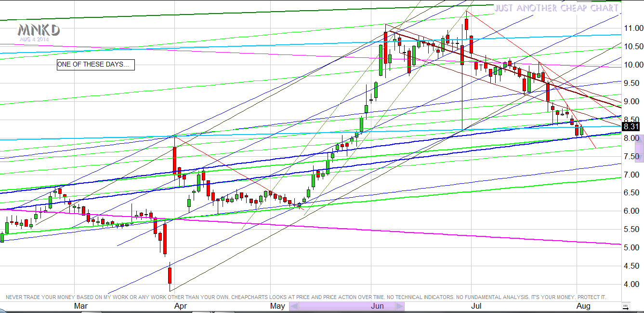Screen dimensions: 644x313
Task: Click the scroll-to-latest icon in bottom-right corner
Action: (x=625, y=306)
